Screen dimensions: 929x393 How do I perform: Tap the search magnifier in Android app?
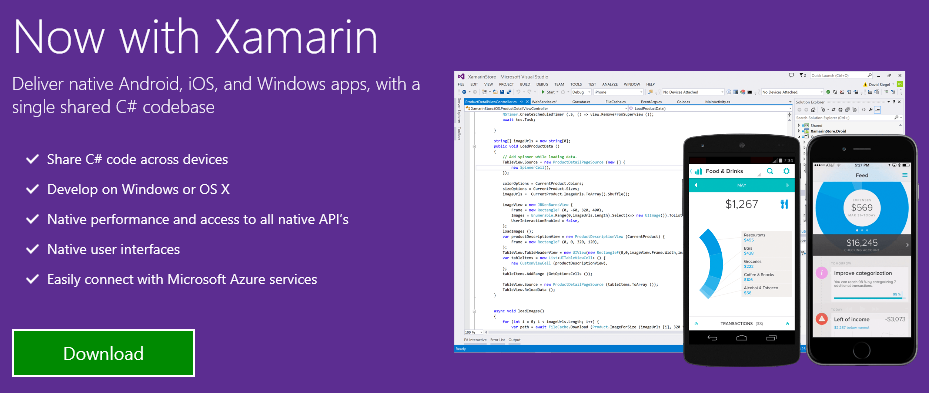click(x=770, y=171)
